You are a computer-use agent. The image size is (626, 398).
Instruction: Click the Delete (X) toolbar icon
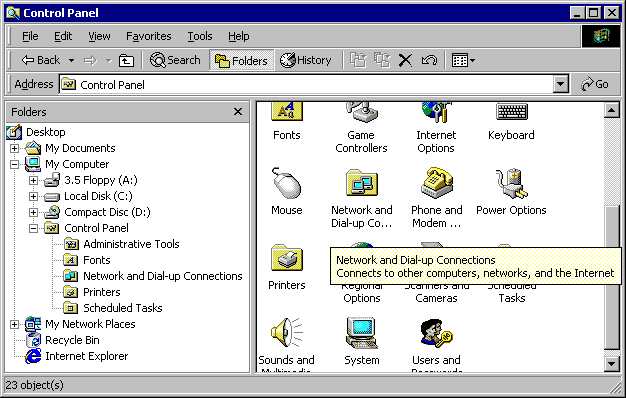point(405,61)
